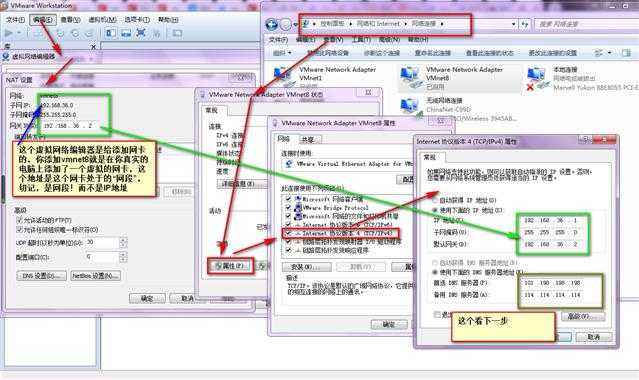Screen dimensions: 639x380
Task: Click 确定 button in NAT settings dialog
Action: tap(147, 298)
